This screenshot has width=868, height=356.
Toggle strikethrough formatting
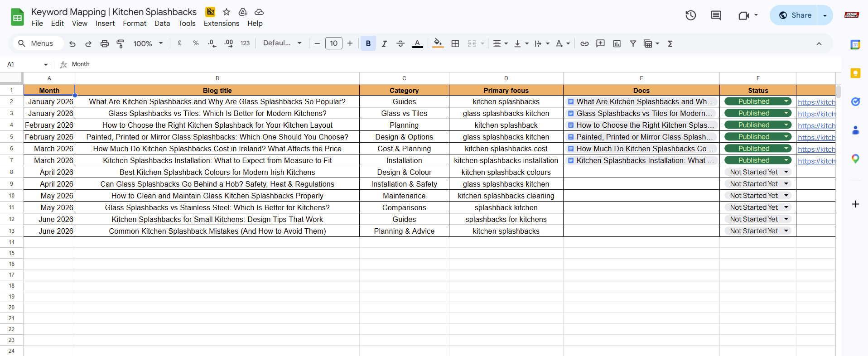coord(400,43)
